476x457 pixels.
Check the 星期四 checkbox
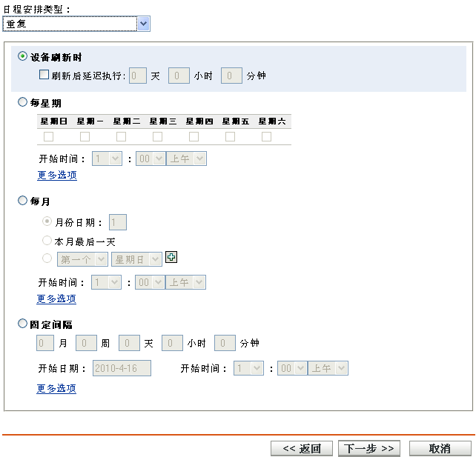pos(194,136)
